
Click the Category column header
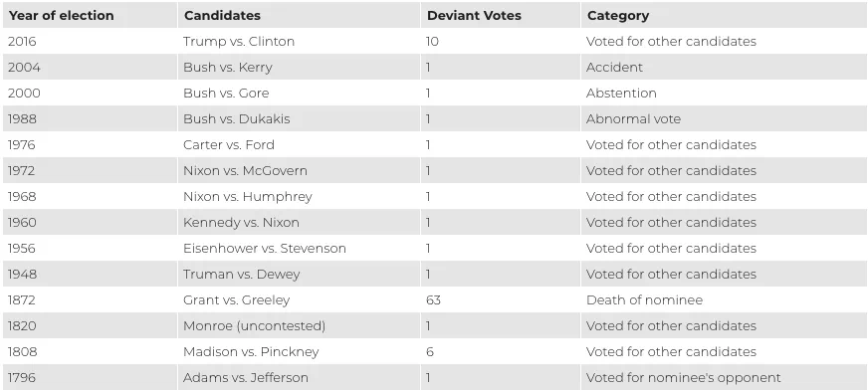(724, 16)
